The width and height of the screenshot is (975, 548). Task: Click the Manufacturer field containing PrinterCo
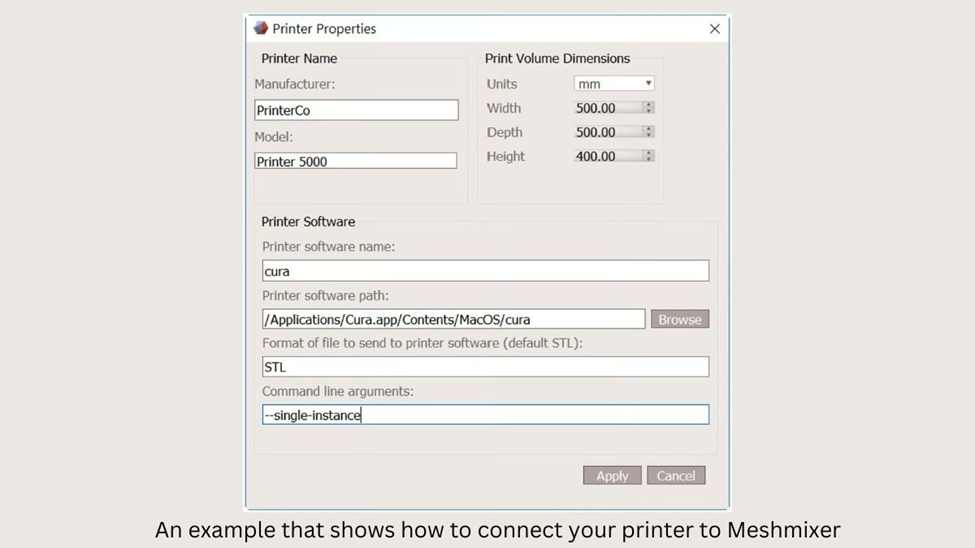coord(356,110)
